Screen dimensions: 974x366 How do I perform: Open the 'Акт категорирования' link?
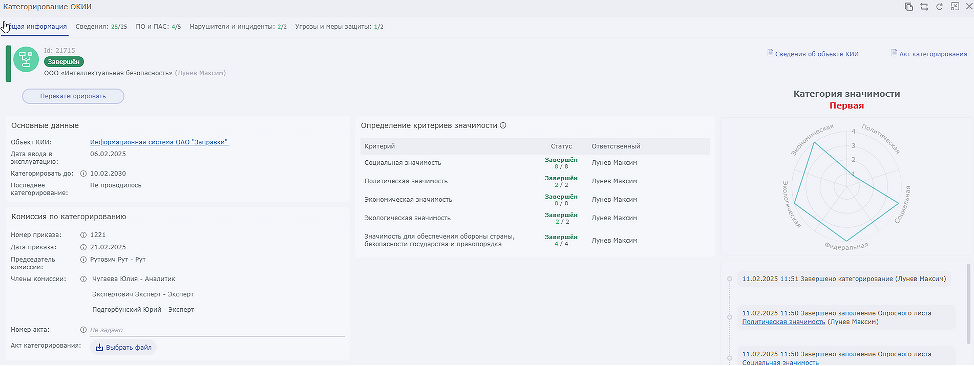pos(933,53)
